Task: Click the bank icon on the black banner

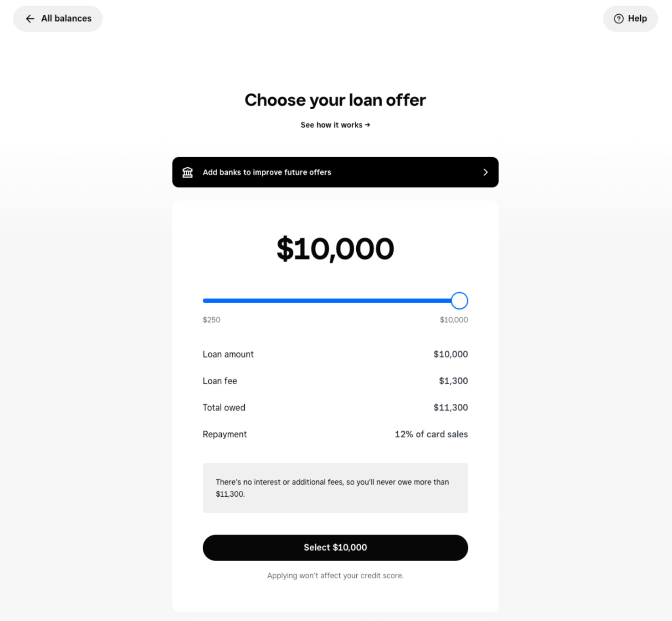Action: click(x=188, y=172)
